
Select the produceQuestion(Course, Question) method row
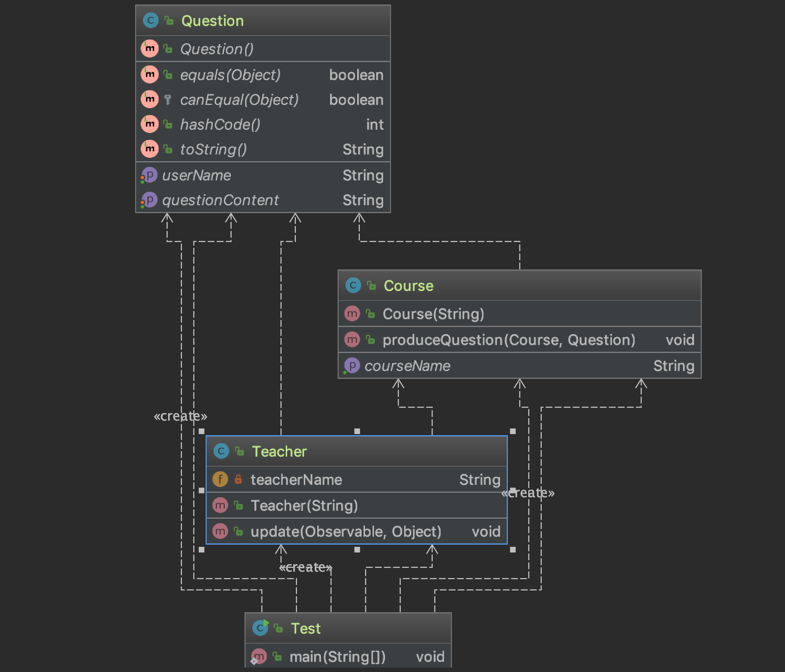(x=508, y=340)
